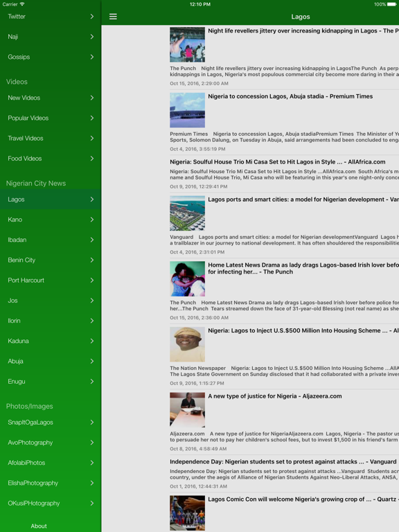Open Lagos ports and smart cities article

(x=284, y=226)
